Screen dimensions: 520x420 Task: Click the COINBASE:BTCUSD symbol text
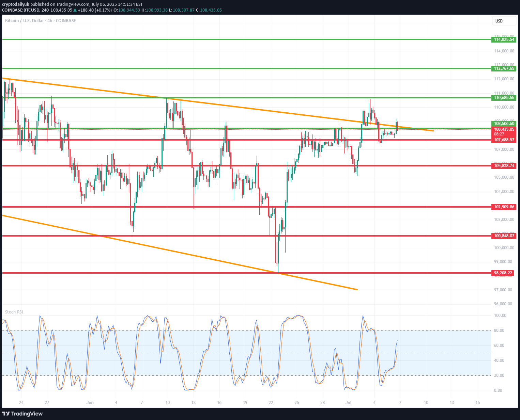pyautogui.click(x=20, y=10)
